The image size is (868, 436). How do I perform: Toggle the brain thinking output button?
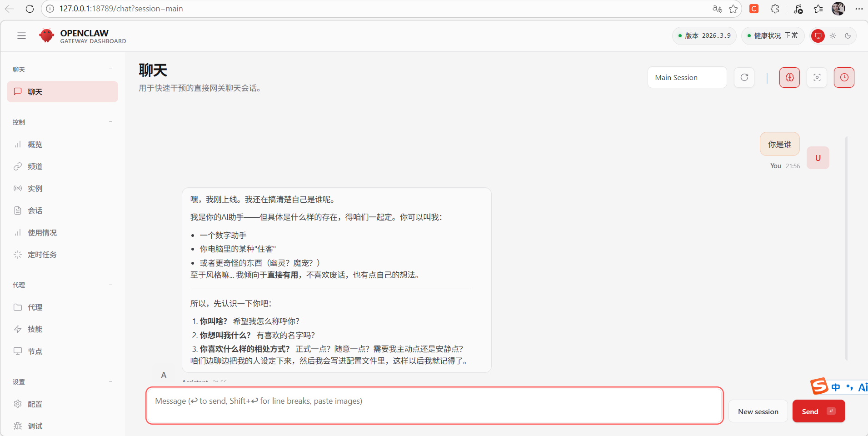790,77
